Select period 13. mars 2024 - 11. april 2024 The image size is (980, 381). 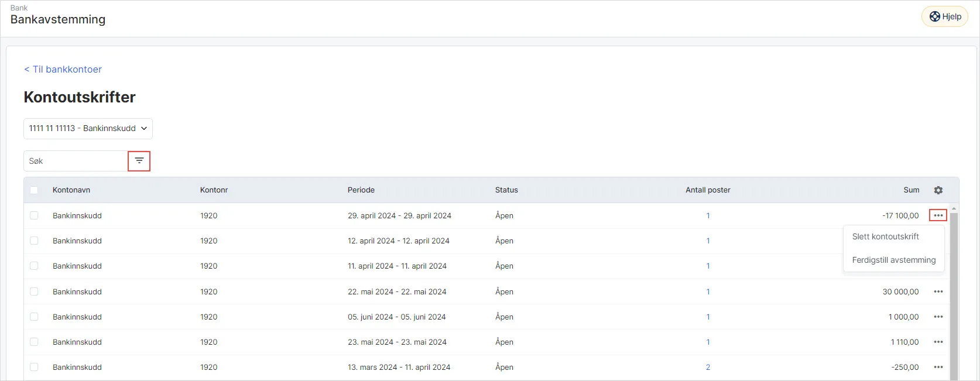tap(399, 367)
